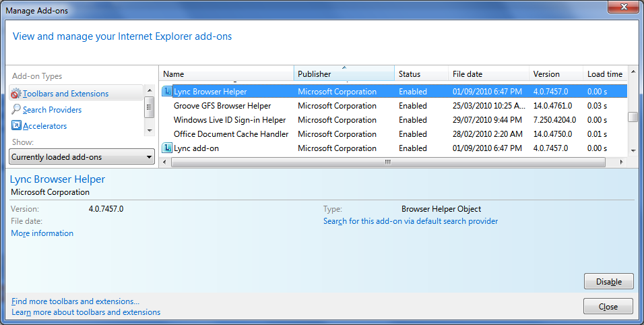Sort list by File date column
This screenshot has width=644, height=325.
point(489,74)
